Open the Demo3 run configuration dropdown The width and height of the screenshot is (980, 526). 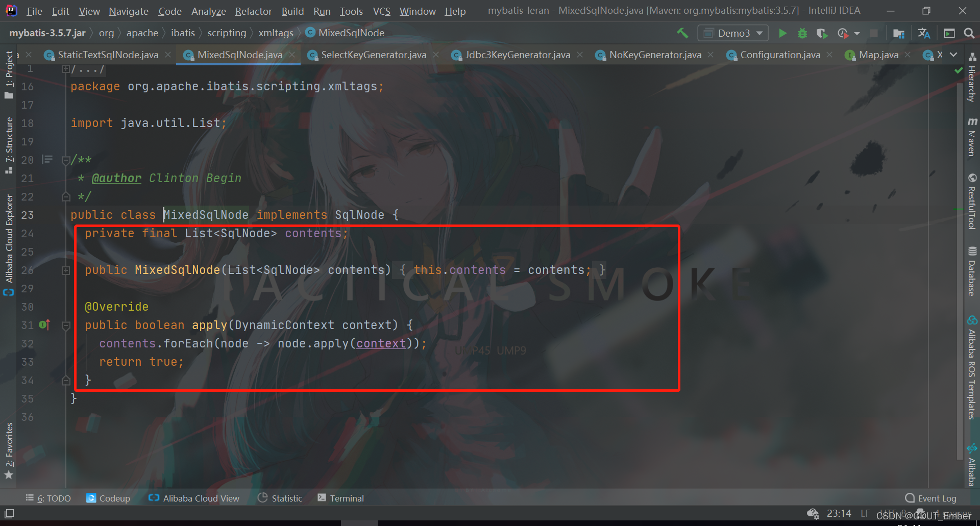(x=732, y=33)
